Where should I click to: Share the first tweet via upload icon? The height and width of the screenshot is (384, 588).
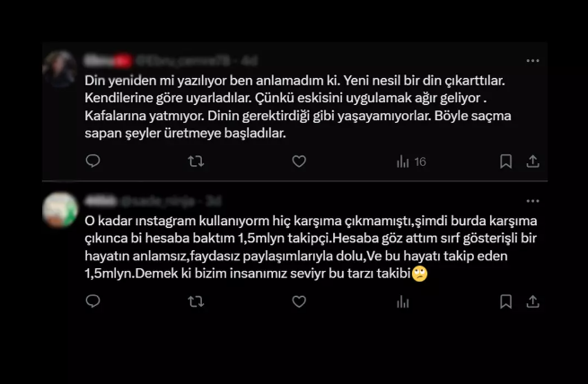[532, 161]
